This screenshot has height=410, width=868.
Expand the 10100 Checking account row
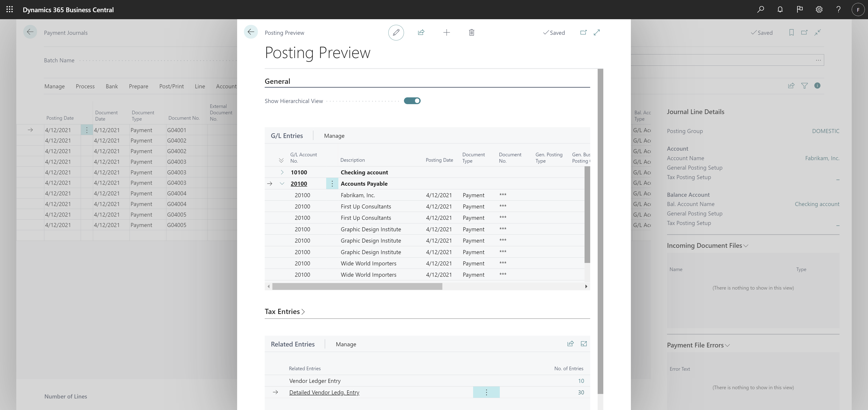[x=282, y=172]
